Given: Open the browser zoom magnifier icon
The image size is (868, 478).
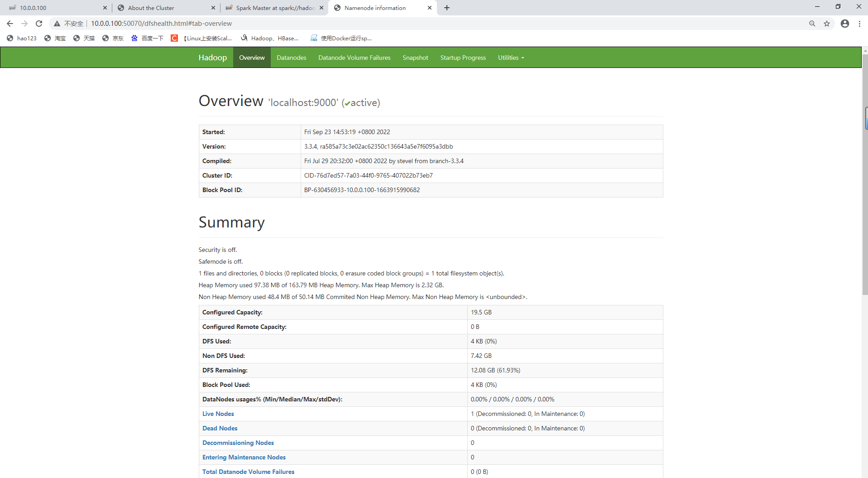Looking at the screenshot, I should point(812,24).
